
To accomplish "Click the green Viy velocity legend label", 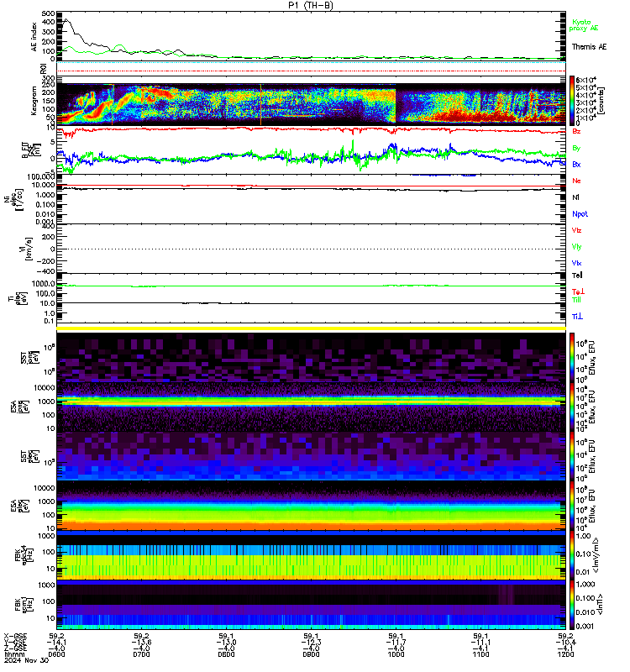I will [576, 247].
